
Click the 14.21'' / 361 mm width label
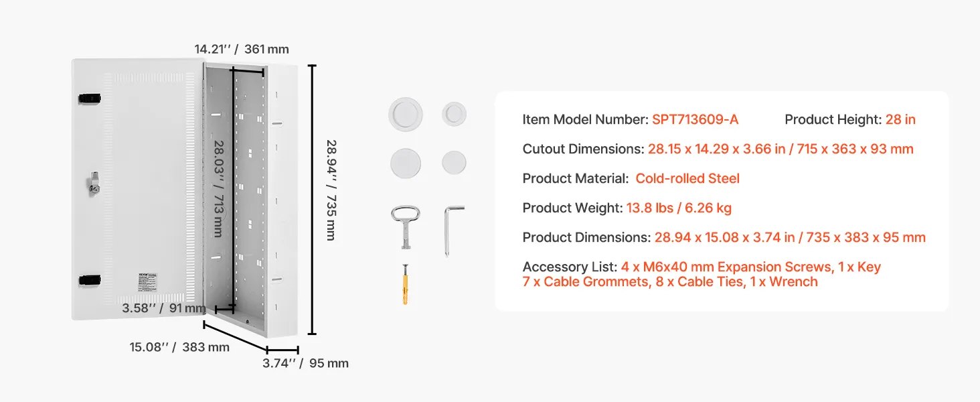[x=242, y=49]
